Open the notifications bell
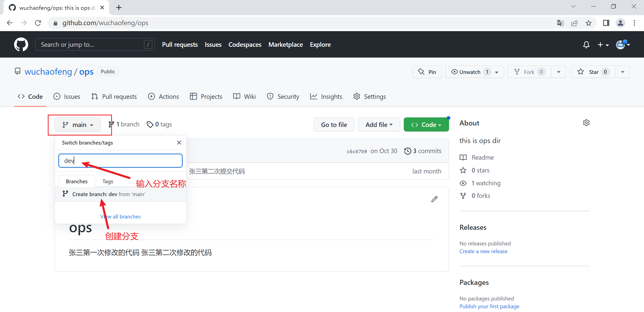Image resolution: width=644 pixels, height=312 pixels. click(x=586, y=44)
